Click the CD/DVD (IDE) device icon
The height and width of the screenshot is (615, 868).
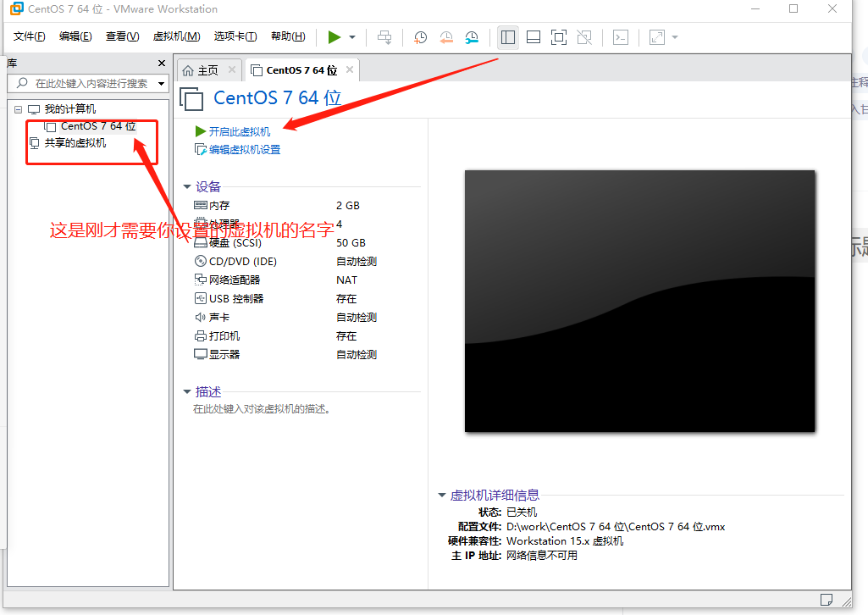[201, 261]
